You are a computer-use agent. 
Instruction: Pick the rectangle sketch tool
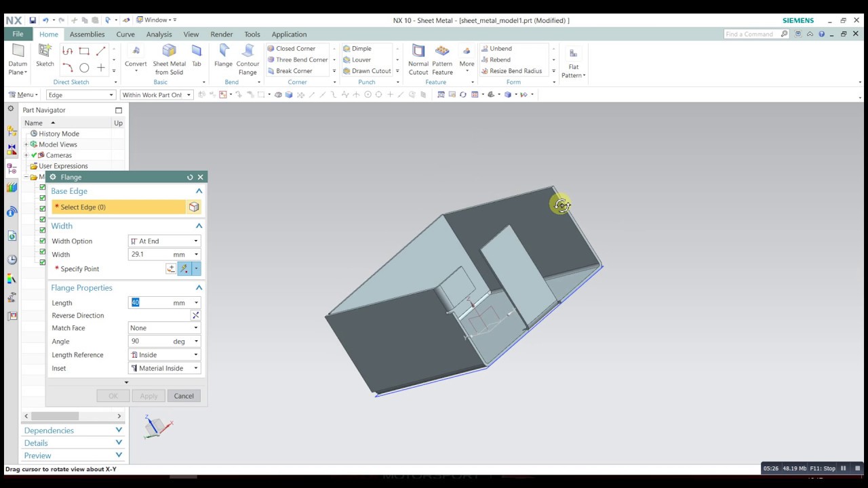tap(84, 51)
